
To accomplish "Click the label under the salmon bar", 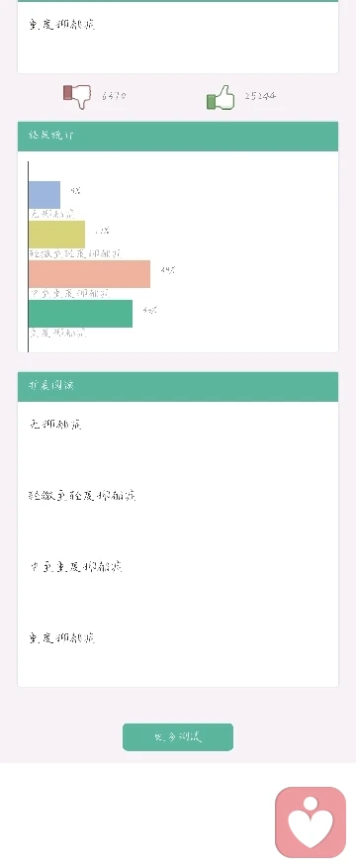I will [x=69, y=293].
